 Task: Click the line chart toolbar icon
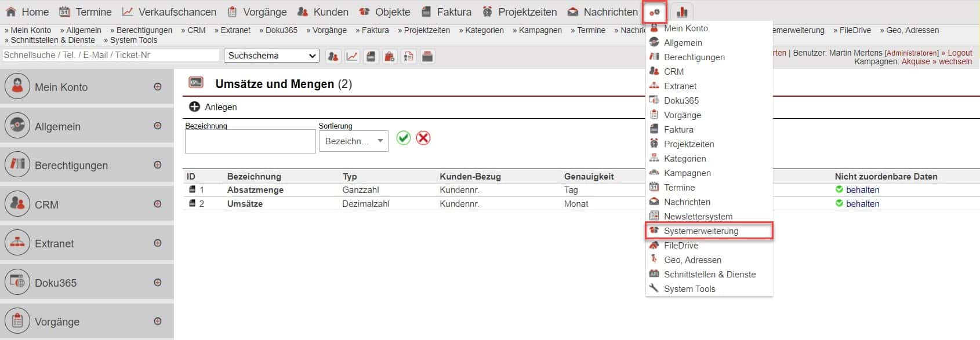click(x=352, y=56)
